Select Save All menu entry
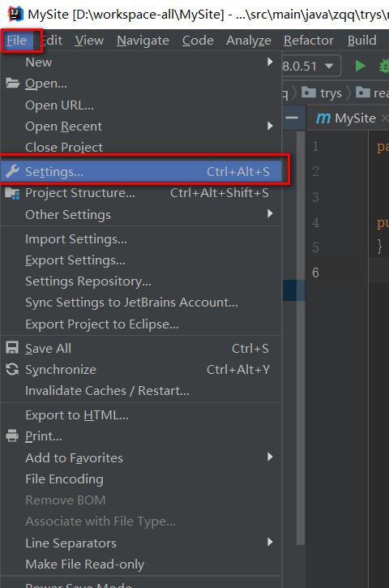Screen dimensions: 389x588 (141, 348)
